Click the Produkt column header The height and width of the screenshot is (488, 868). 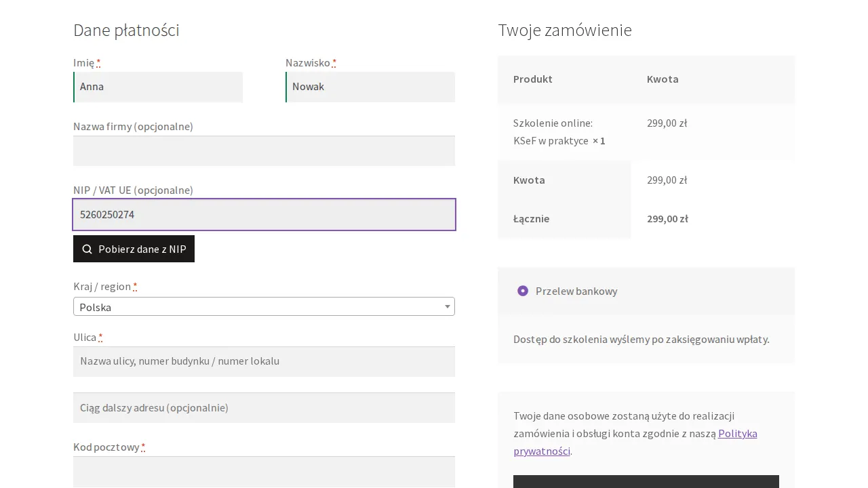coord(533,79)
